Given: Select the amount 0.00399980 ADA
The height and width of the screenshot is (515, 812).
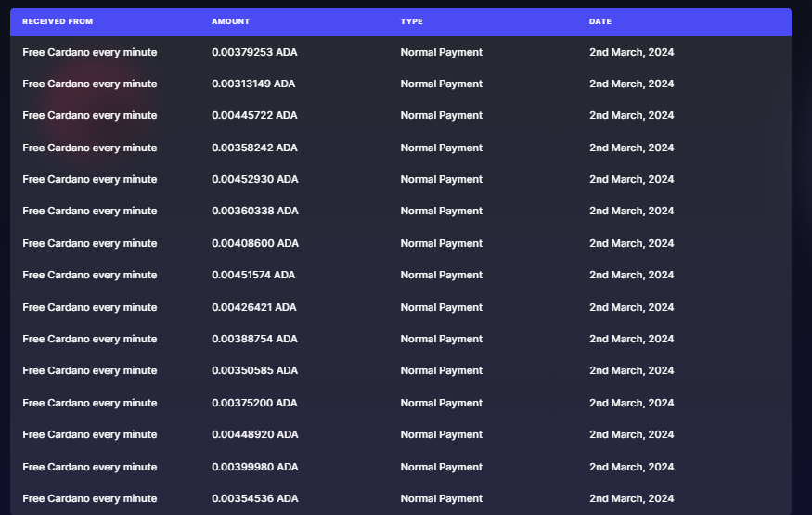Looking at the screenshot, I should tap(255, 468).
